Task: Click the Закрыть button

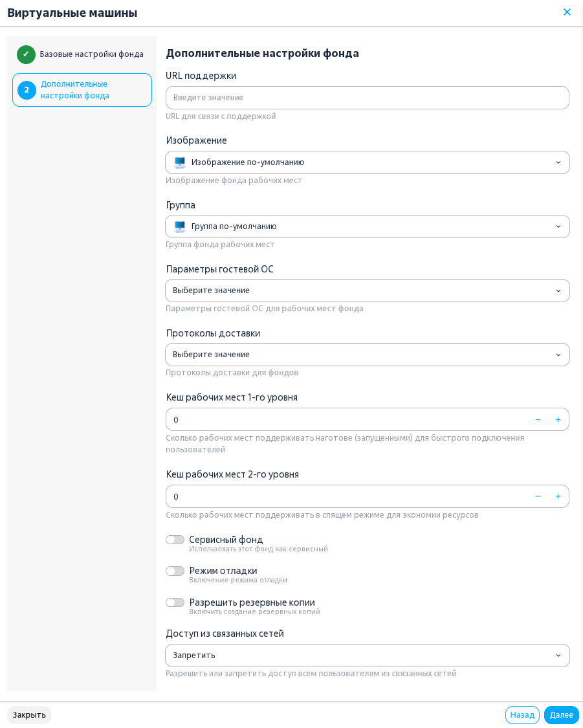Action: [29, 715]
